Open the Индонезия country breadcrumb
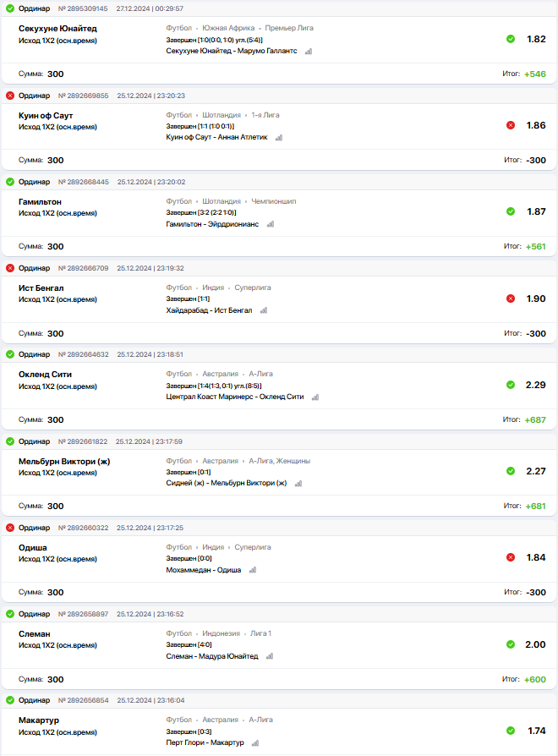Image resolution: width=558 pixels, height=756 pixels. click(x=221, y=633)
